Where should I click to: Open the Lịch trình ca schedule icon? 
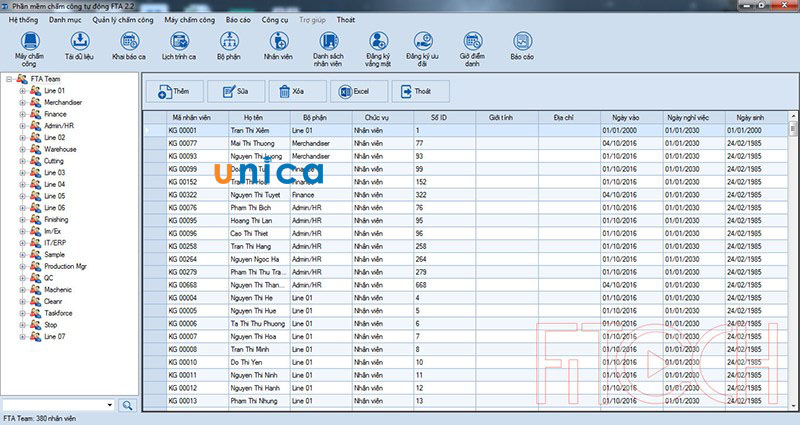tap(179, 41)
